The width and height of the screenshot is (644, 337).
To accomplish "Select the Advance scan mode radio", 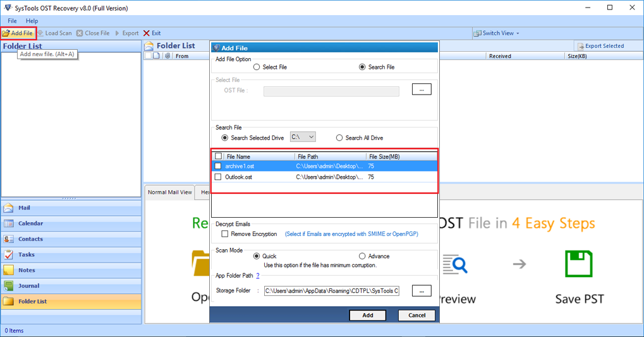I will point(362,256).
